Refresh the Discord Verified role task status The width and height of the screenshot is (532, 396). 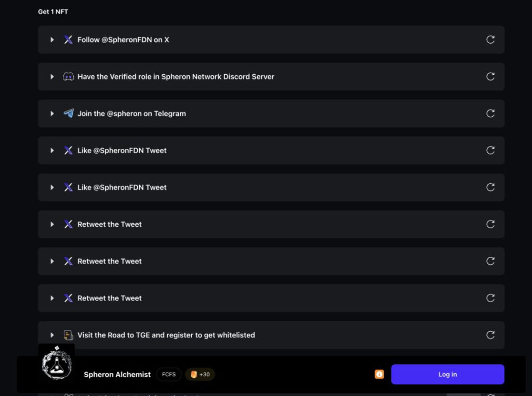point(490,77)
